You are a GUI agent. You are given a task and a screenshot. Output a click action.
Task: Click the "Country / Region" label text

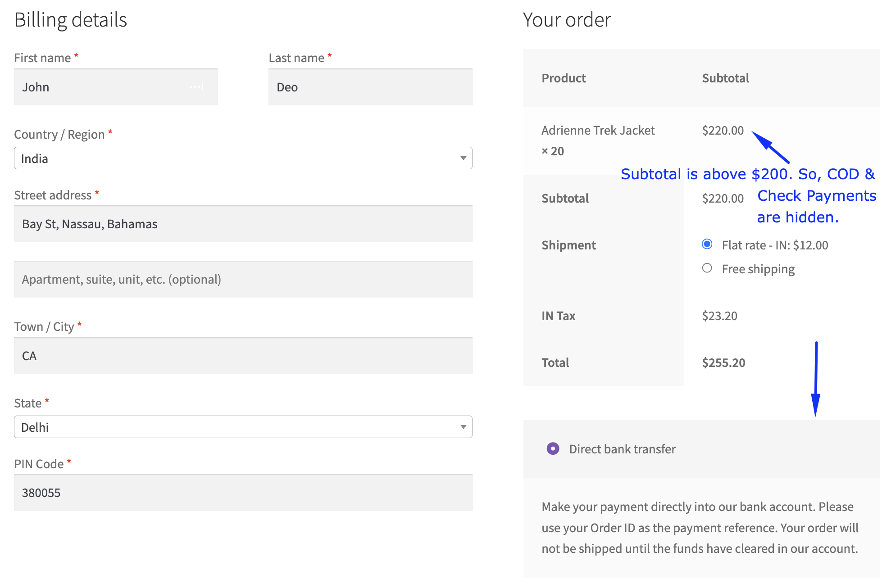click(x=59, y=135)
